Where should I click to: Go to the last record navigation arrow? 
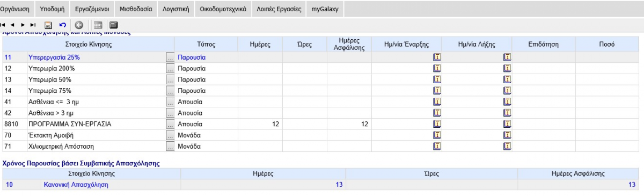coord(33,25)
